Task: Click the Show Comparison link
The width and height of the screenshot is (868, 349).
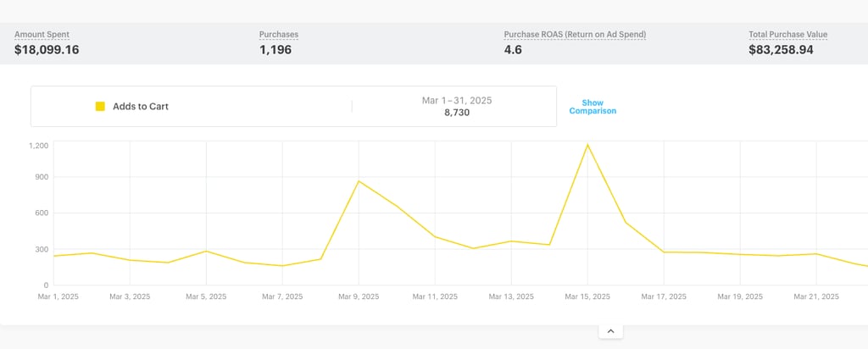Action: coord(593,107)
